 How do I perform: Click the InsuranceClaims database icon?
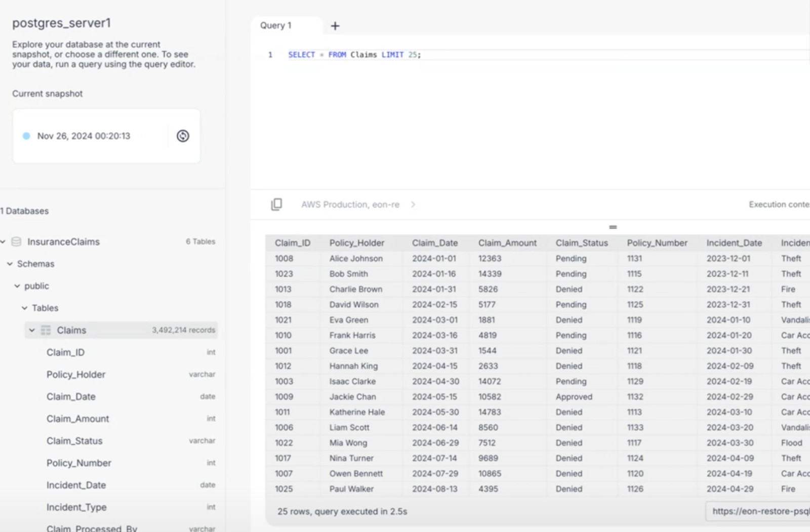pyautogui.click(x=16, y=241)
